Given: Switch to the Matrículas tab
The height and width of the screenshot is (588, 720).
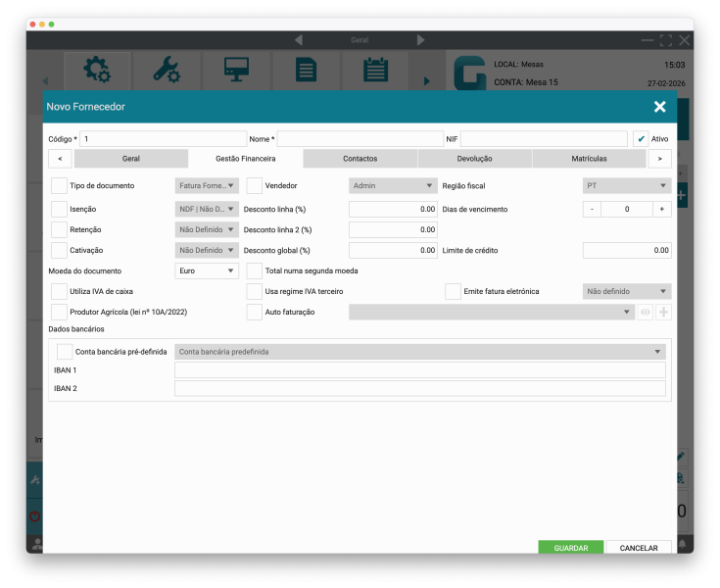Looking at the screenshot, I should pos(589,159).
